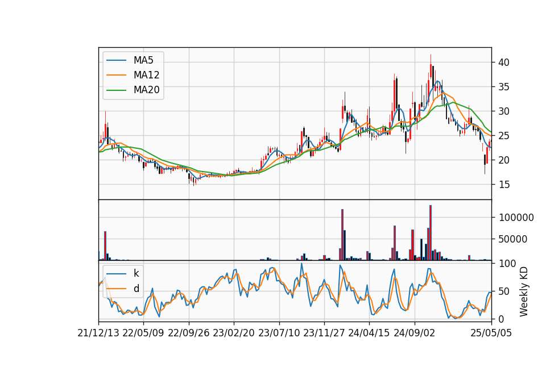Click the 22/09/26 date label
546x392 pixels.
coord(189,333)
